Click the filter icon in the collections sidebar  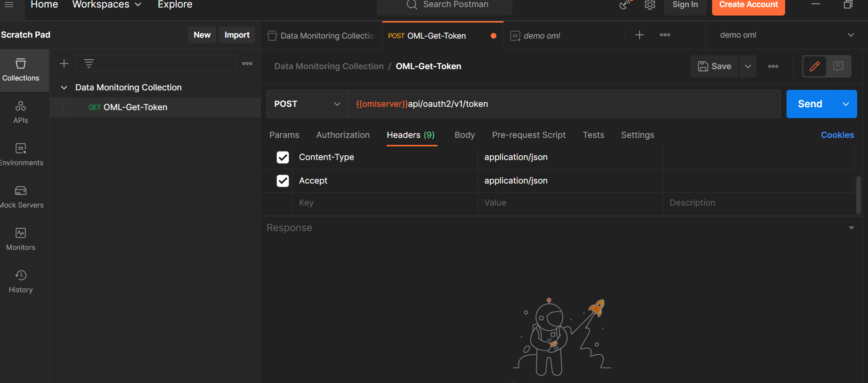89,64
